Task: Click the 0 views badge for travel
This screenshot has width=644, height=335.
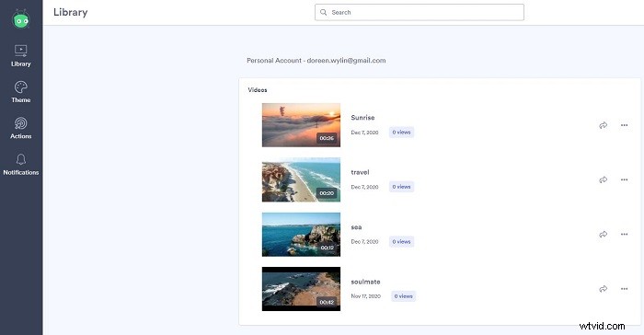Action: [401, 187]
